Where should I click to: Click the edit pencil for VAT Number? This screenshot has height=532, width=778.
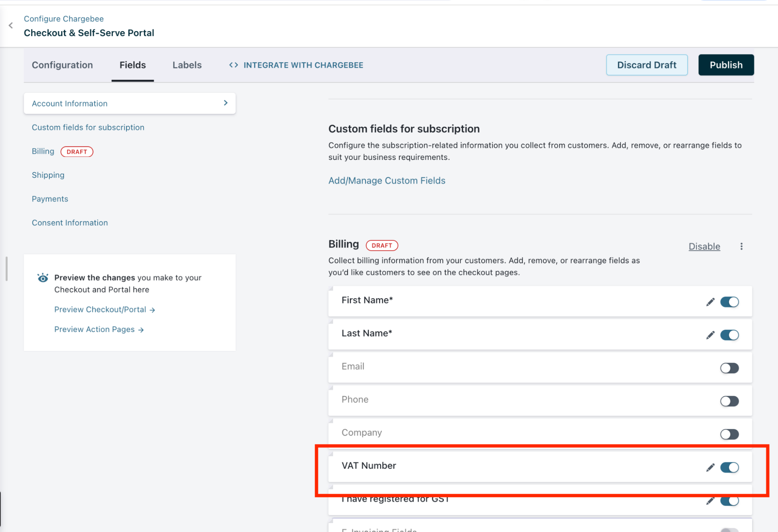click(x=710, y=467)
